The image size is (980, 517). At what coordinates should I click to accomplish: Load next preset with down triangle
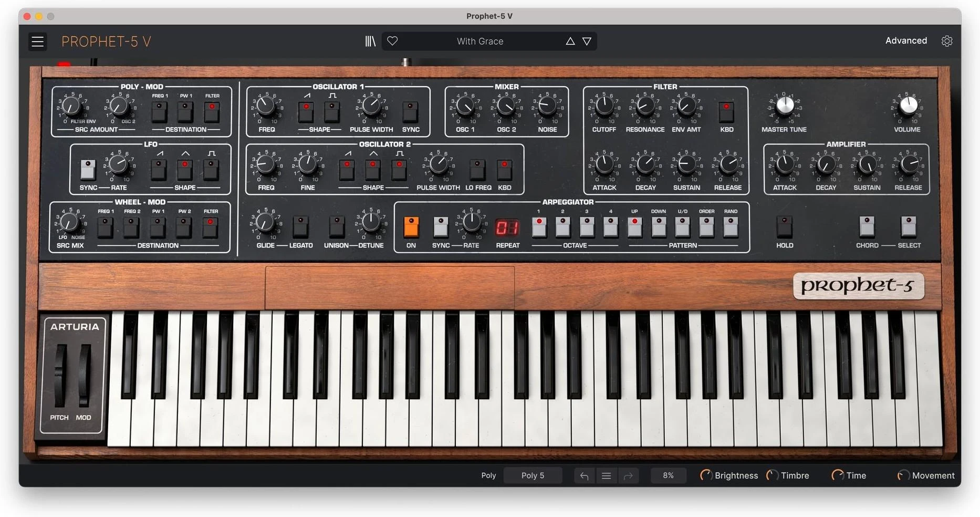(587, 41)
